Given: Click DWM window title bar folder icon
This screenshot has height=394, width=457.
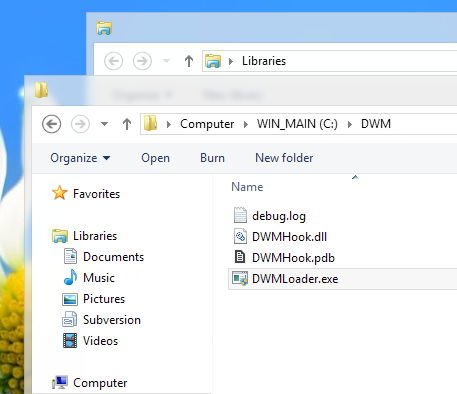Looking at the screenshot, I should click(x=41, y=90).
